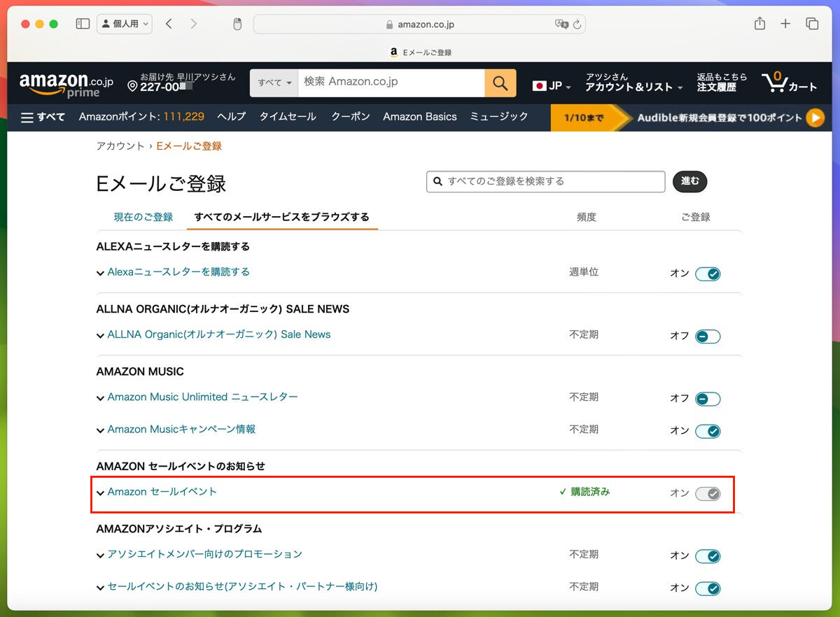Expand Amazon セールイベント chevron
This screenshot has width=840, height=617.
pos(101,492)
